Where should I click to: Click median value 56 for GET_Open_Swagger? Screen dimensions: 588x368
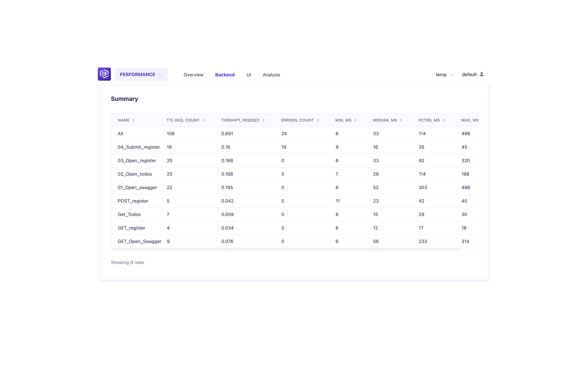376,241
